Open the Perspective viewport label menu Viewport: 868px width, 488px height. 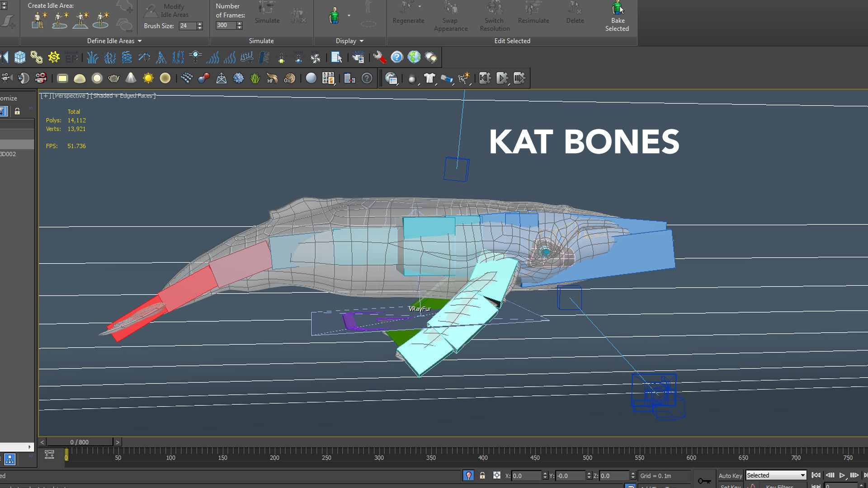(x=71, y=96)
